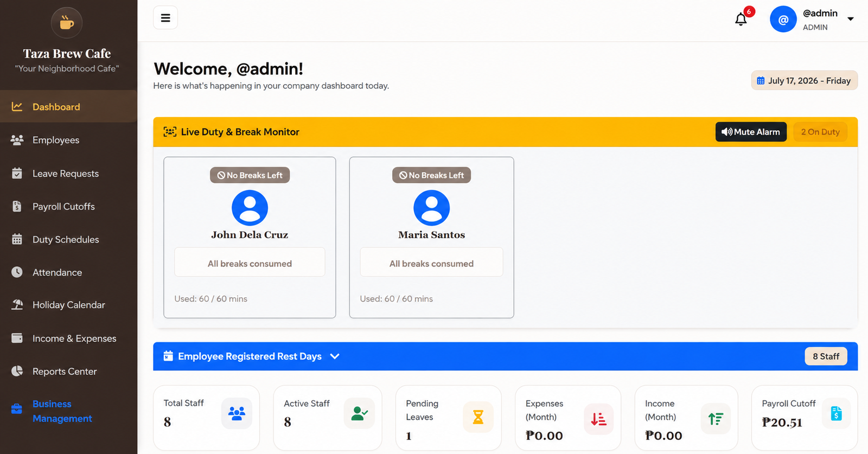Click the Expenses sort-down icon
This screenshot has height=454, width=868.
[x=598, y=419]
